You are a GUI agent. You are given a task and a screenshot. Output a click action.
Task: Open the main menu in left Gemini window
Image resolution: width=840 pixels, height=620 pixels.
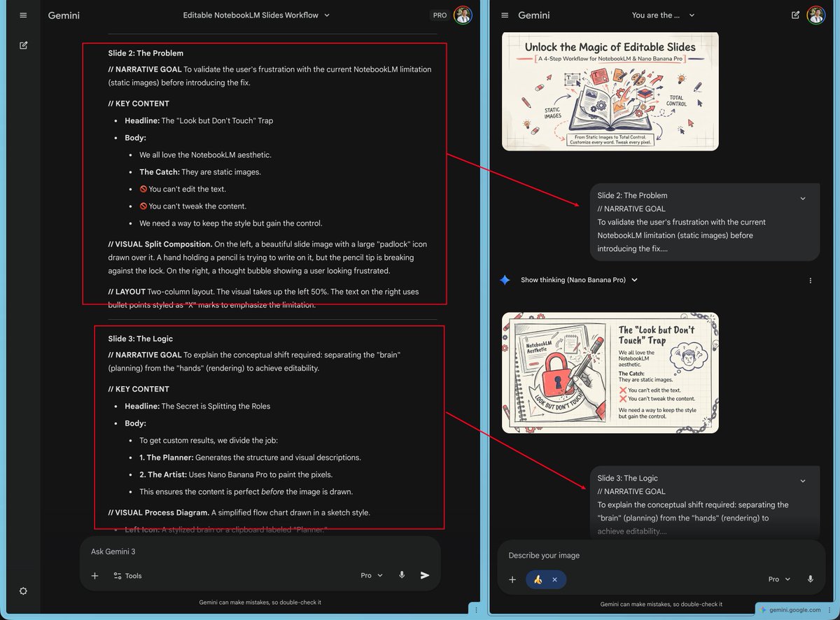(23, 15)
